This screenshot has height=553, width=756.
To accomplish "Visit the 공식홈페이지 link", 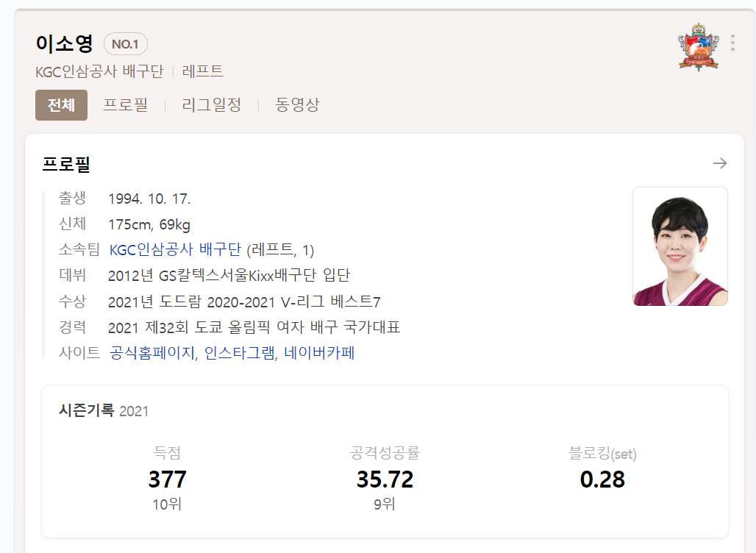I will [x=152, y=353].
